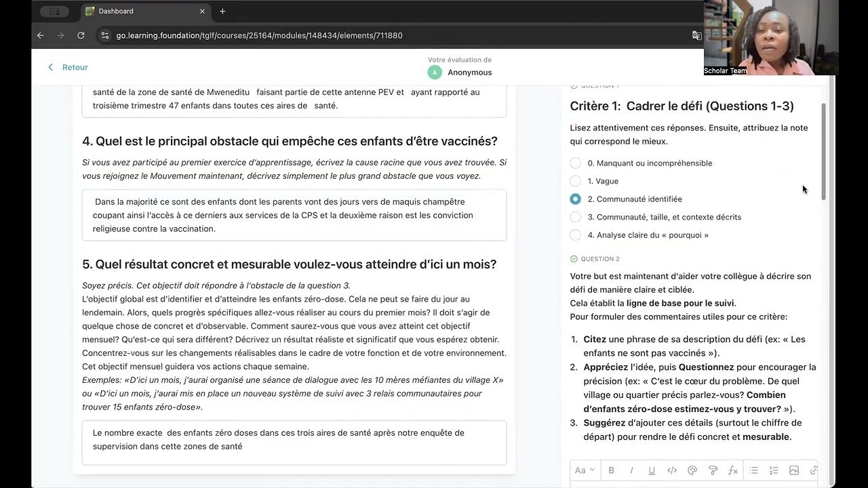This screenshot has height=488, width=868.
Task: Click the 'Votre évaluation de' label
Action: point(460,60)
